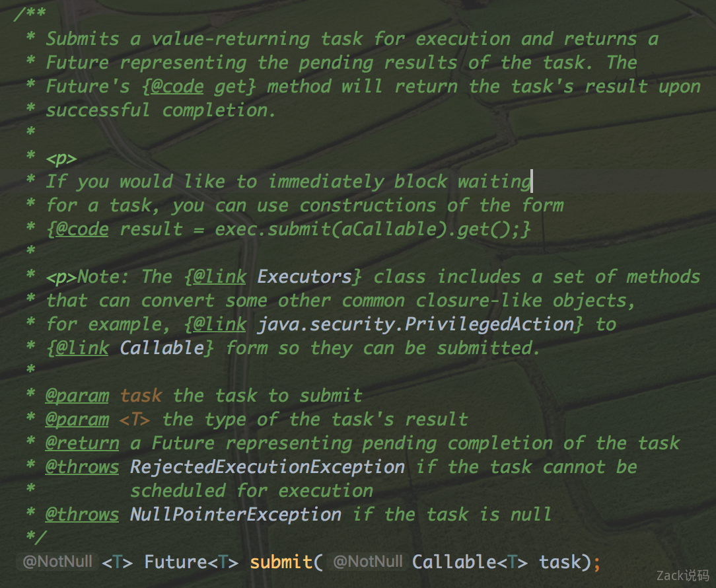The height and width of the screenshot is (588, 716).
Task: Click the @return Javadoc tag
Action: click(x=83, y=443)
